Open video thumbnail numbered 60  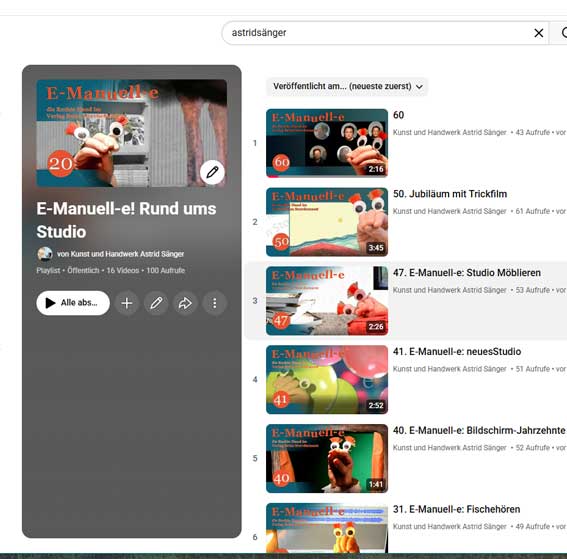click(x=327, y=143)
